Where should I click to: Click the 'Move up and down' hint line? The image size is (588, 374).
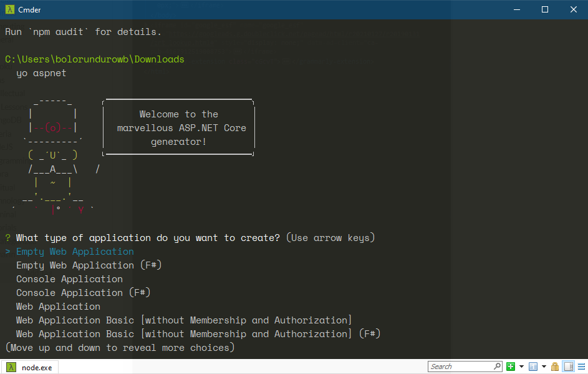point(120,348)
